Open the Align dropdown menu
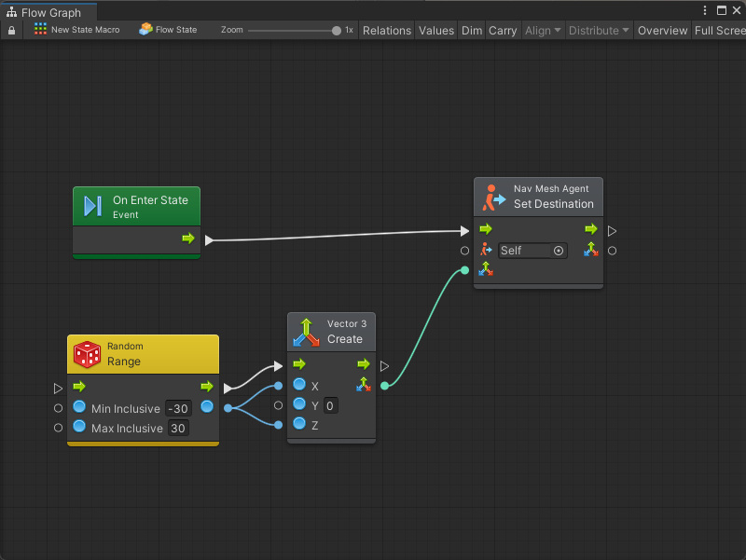This screenshot has width=746, height=560. click(543, 31)
